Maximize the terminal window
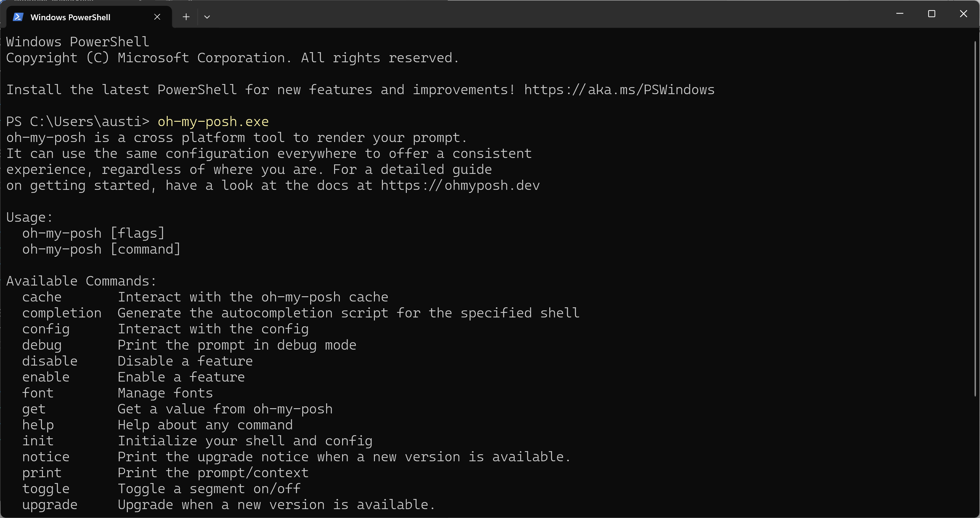 coord(932,14)
